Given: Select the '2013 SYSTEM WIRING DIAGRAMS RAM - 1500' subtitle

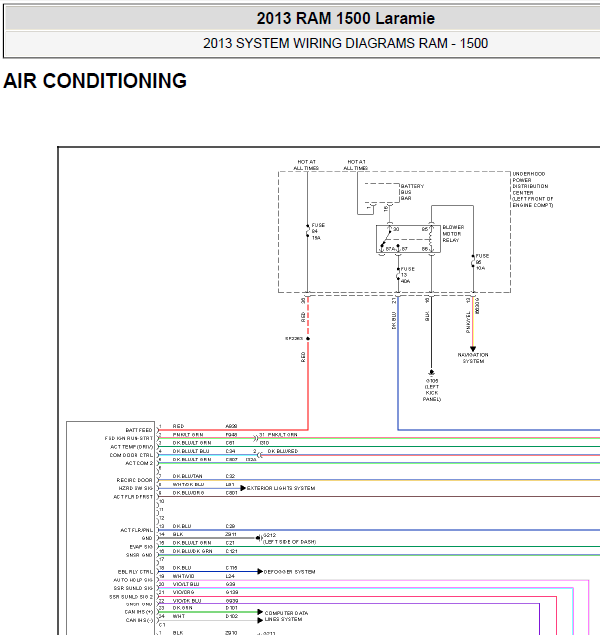Looking at the screenshot, I should [345, 43].
